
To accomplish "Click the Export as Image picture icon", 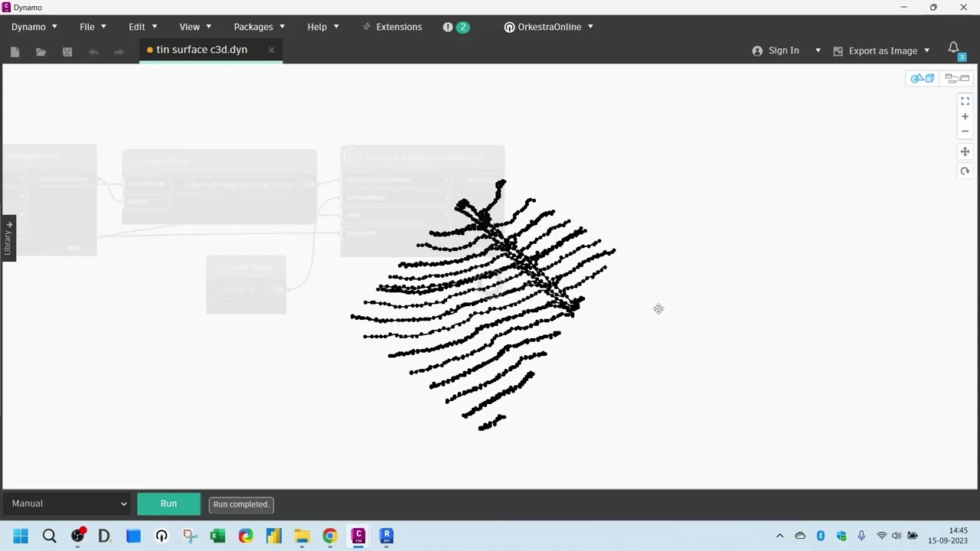I will click(x=838, y=51).
